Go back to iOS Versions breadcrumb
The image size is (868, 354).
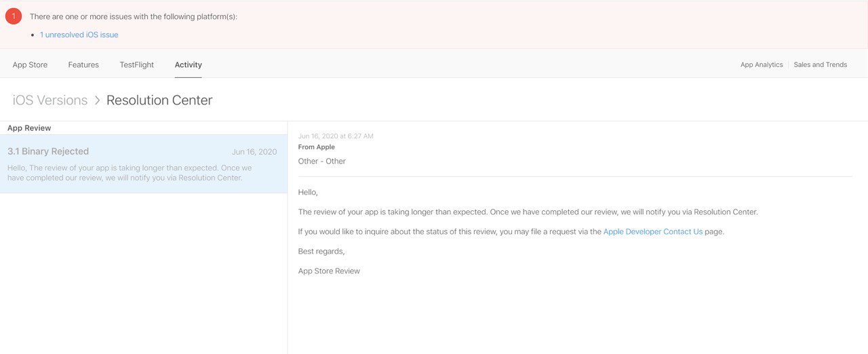50,100
